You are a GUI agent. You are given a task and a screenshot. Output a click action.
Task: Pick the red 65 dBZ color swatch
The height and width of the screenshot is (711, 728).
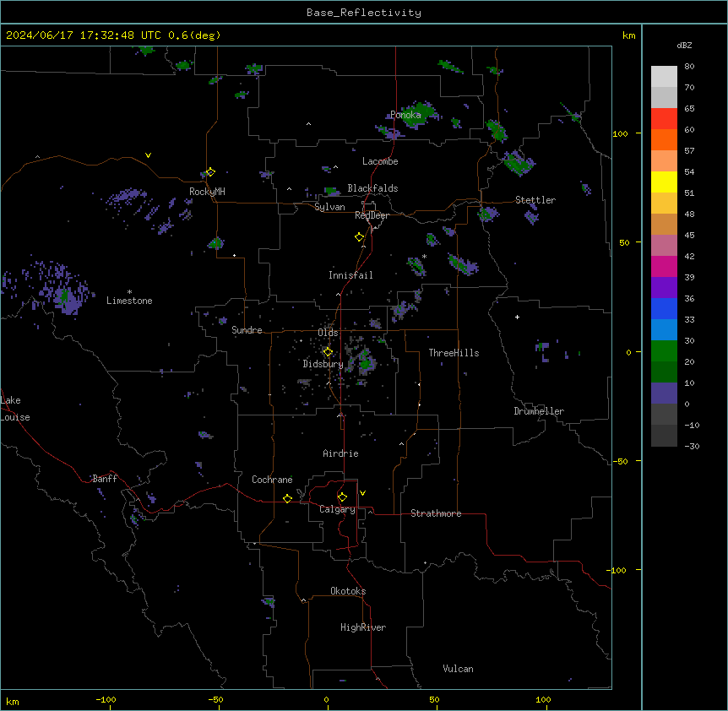pos(664,118)
